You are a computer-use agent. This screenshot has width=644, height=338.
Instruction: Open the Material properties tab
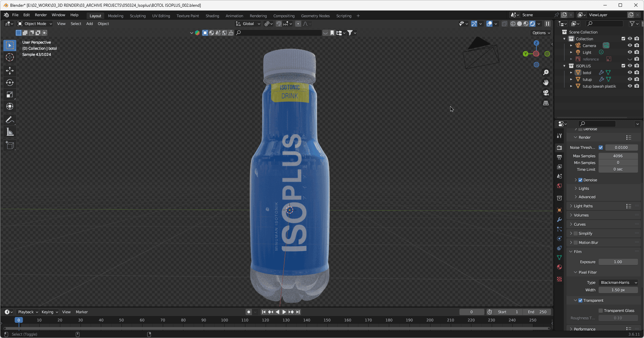559,267
